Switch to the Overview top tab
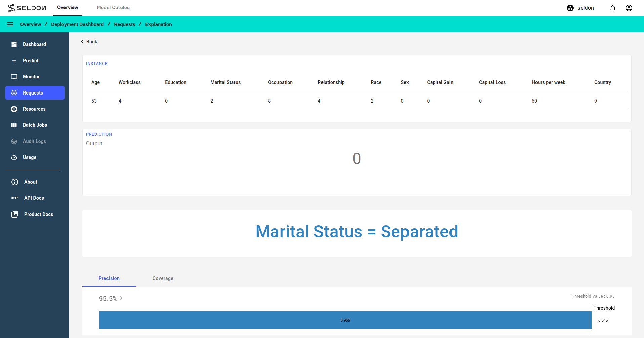This screenshot has height=338, width=644. (68, 8)
